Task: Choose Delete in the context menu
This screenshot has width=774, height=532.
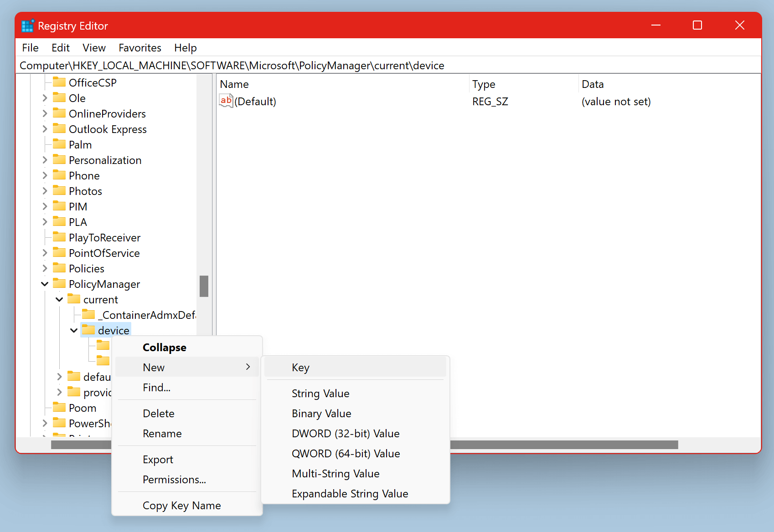Action: tap(187, 413)
